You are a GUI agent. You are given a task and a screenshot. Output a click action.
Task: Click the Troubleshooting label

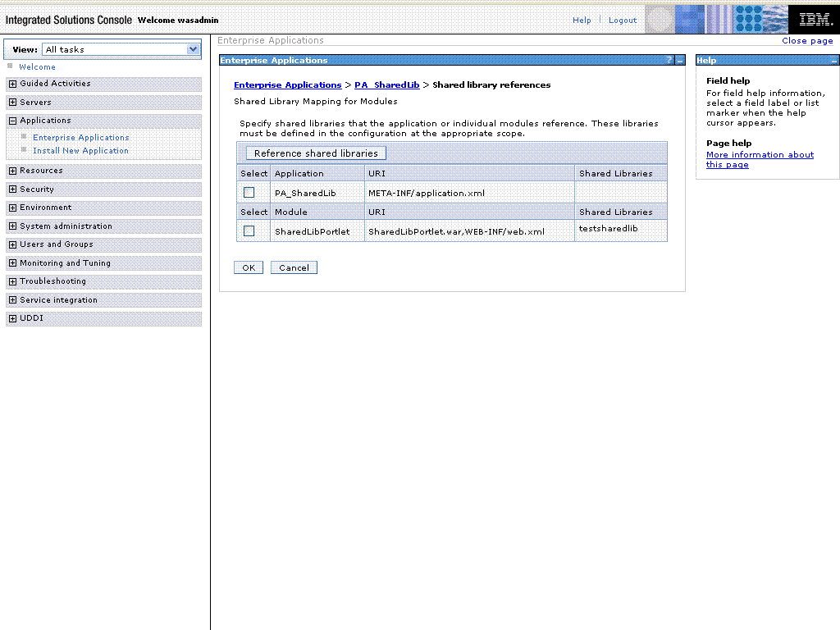pos(52,281)
